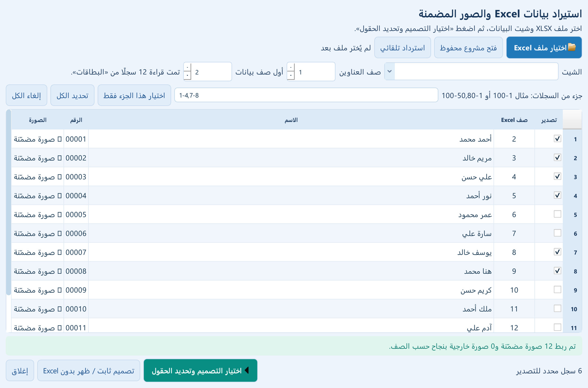Click the name cell أحمد محمد
Viewport: 588px width, 388px height.
[x=291, y=139]
